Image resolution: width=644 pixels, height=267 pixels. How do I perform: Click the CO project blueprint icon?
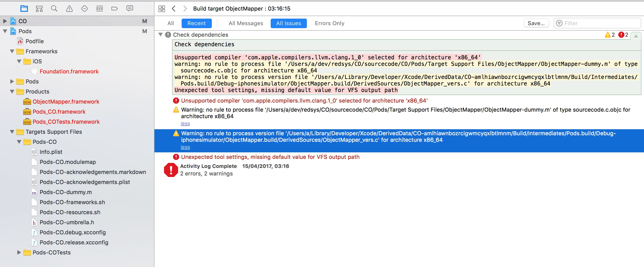coord(13,21)
